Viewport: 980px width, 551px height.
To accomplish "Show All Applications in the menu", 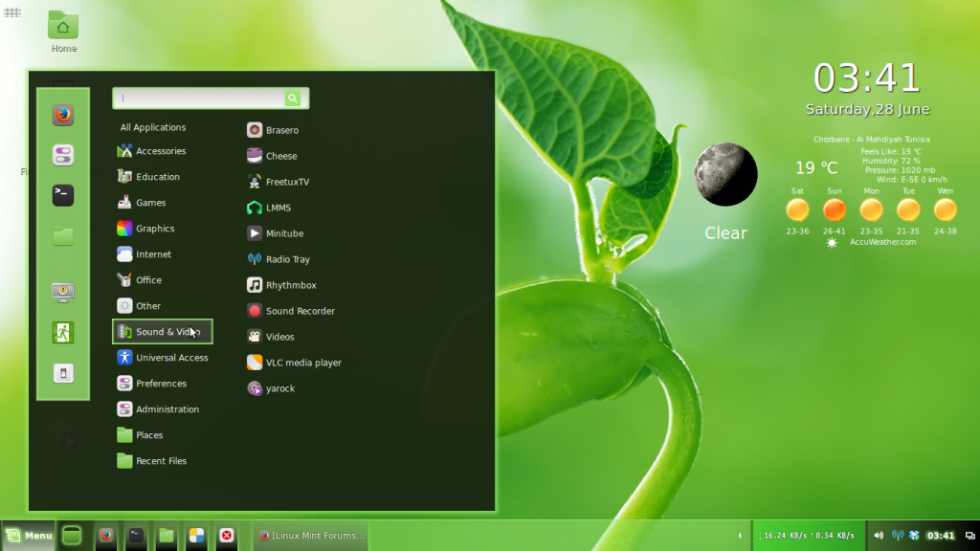I will pyautogui.click(x=153, y=127).
